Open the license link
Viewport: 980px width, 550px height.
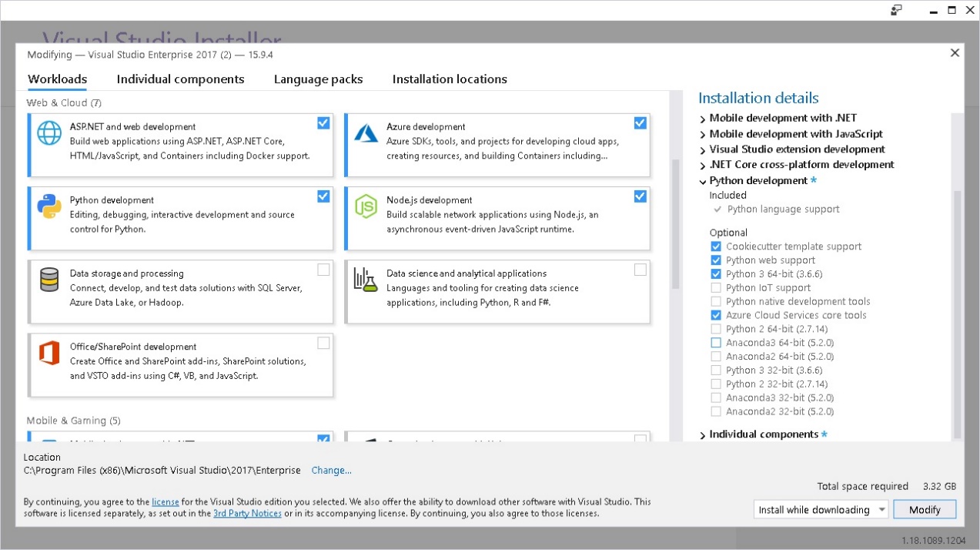coord(165,501)
